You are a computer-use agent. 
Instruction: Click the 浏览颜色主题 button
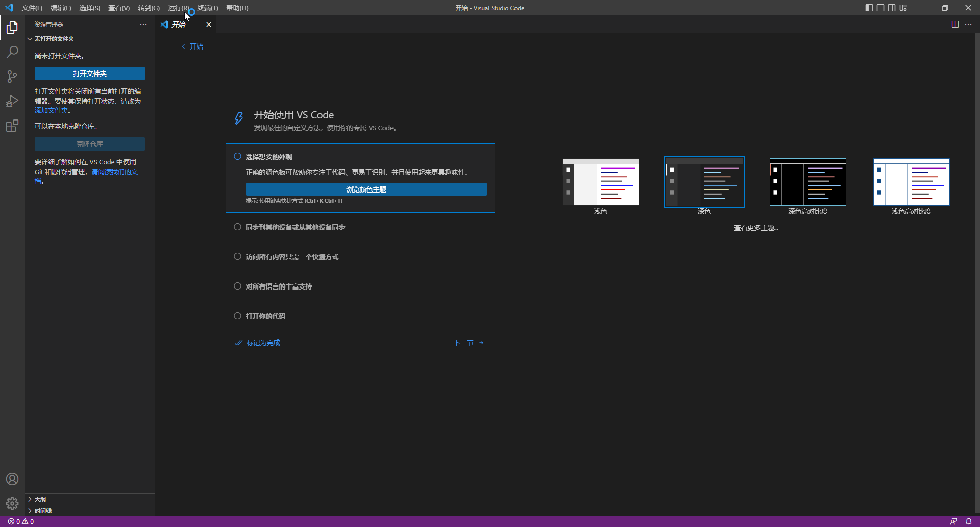366,189
